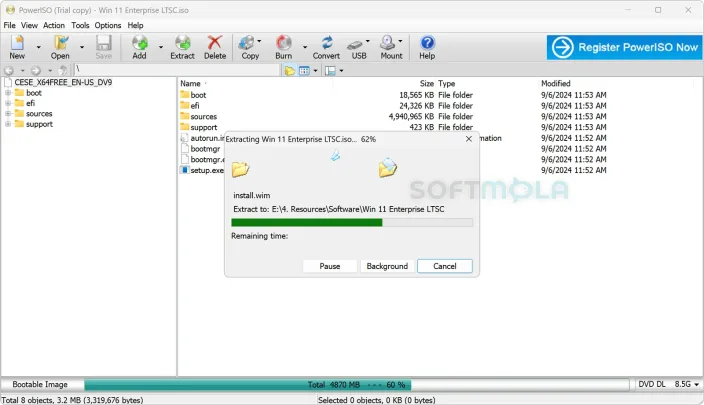
Task: Click the view mode grid icon
Action: (x=304, y=70)
